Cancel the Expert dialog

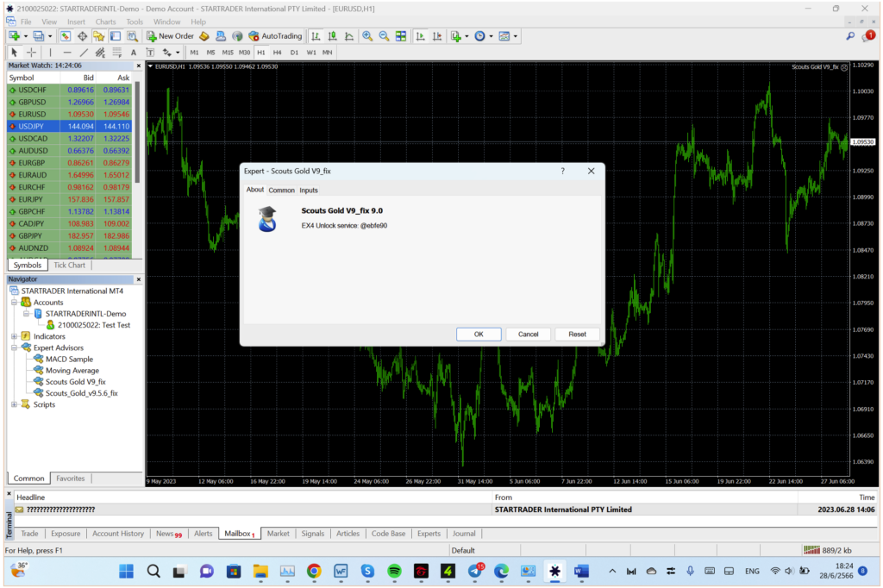[529, 334]
